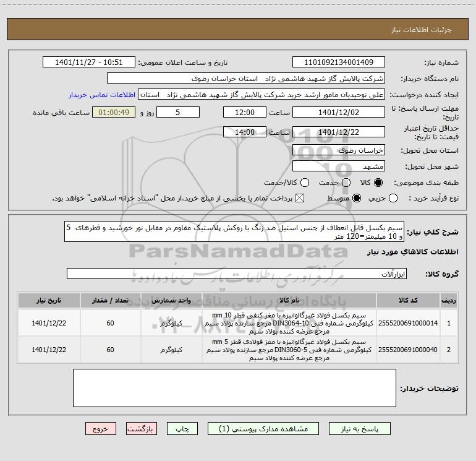
Task: Click کیلوگرم unit in row 1
Action: click(x=171, y=323)
